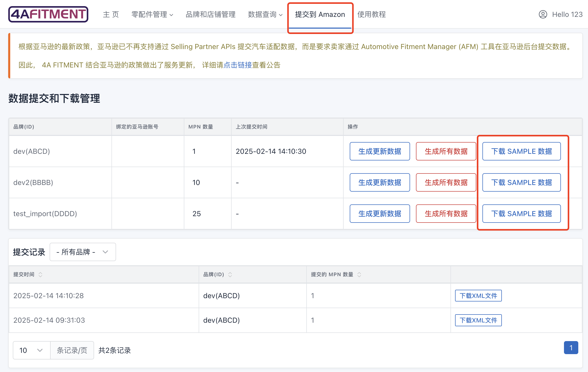Viewport: 588px width, 372px height.
Task: Click 生成更新数据 for dev(ABCD)
Action: (x=380, y=151)
